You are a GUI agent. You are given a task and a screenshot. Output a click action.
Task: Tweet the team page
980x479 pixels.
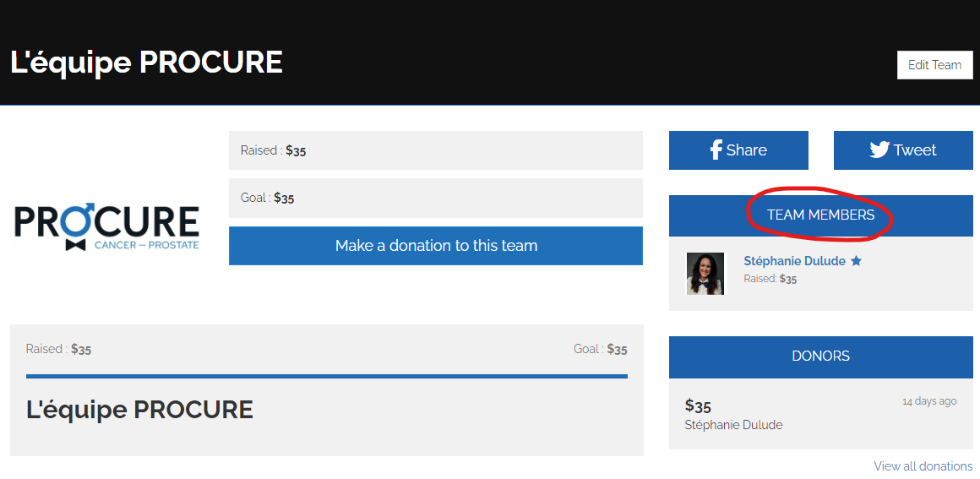[903, 150]
